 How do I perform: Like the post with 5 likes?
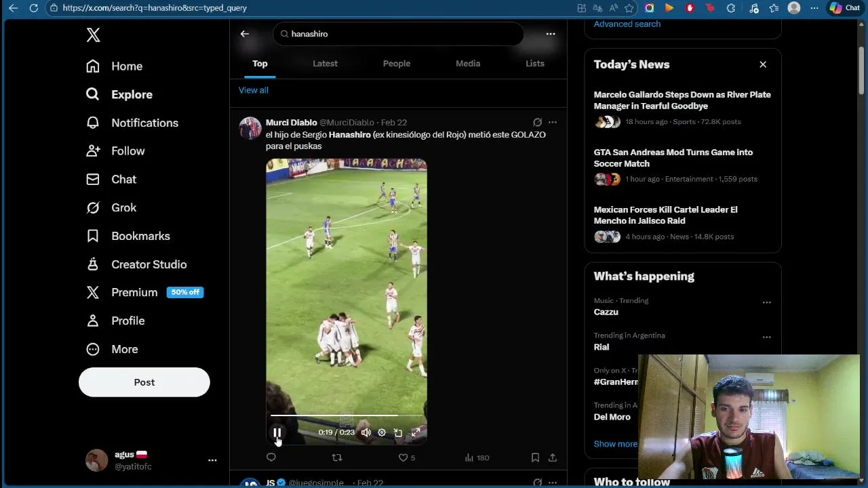tap(406, 457)
